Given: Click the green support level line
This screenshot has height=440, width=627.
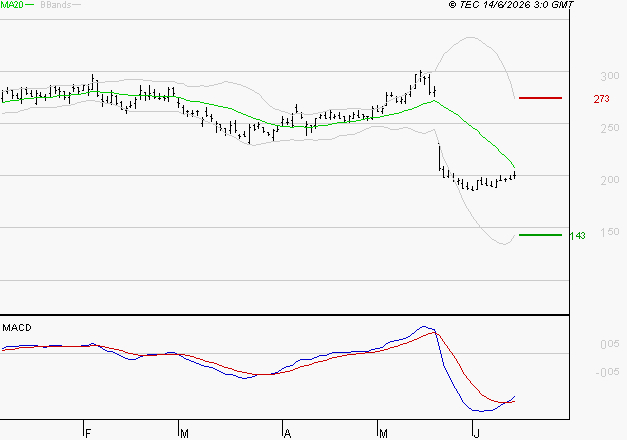Looking at the screenshot, I should (x=540, y=235).
